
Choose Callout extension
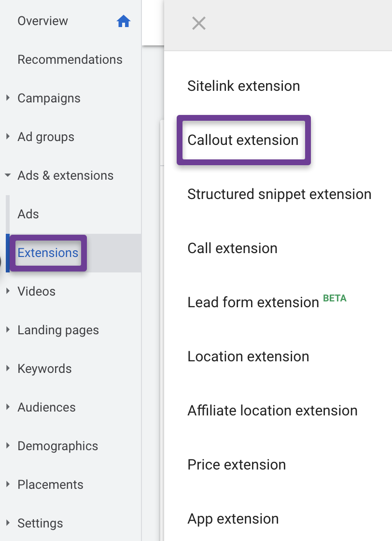click(x=243, y=140)
